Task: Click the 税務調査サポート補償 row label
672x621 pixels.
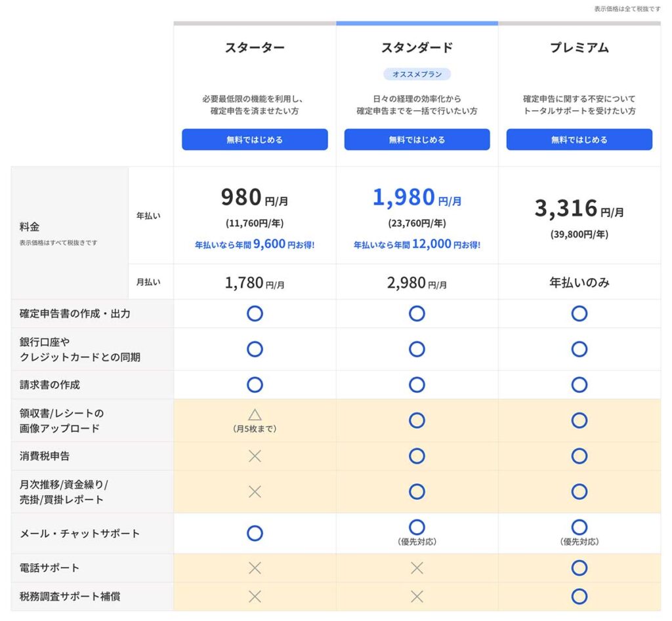Action: coord(70,597)
